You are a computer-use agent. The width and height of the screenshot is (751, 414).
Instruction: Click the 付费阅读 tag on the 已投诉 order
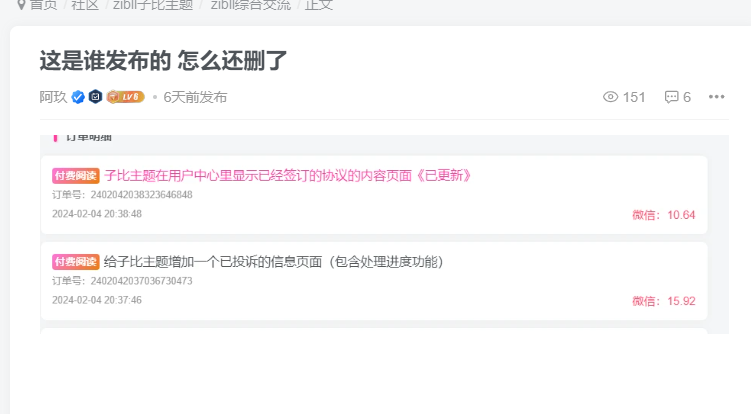click(76, 262)
